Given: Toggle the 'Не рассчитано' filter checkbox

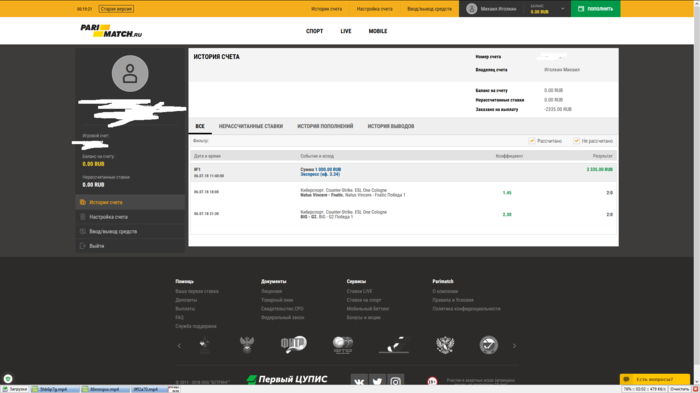Looking at the screenshot, I should (576, 141).
